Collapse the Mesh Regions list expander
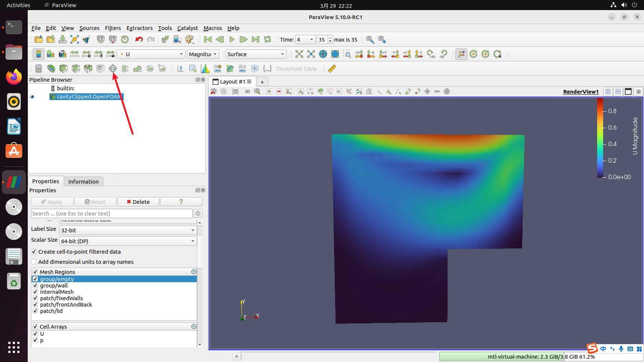This screenshot has width=644, height=362. (x=194, y=272)
